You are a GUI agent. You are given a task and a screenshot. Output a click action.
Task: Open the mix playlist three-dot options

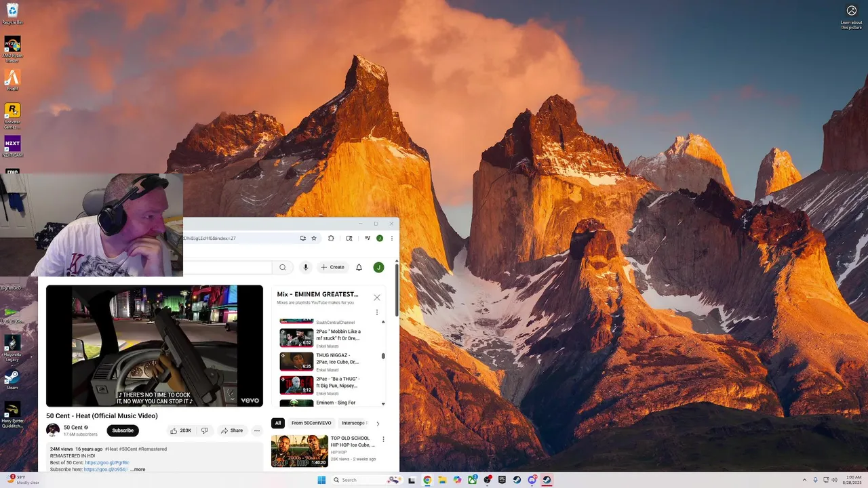click(377, 312)
